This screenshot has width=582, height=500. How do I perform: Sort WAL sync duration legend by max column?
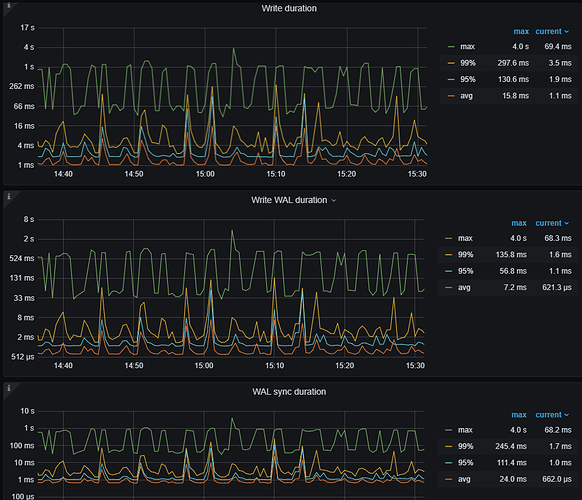pos(519,415)
